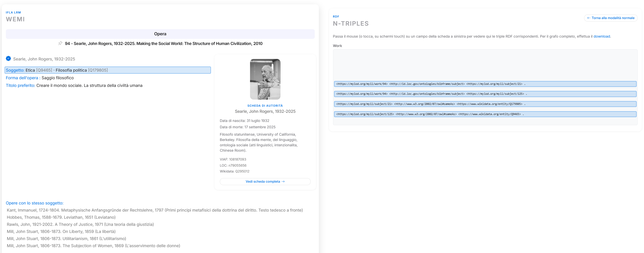
Task: Click the work title '94 - Searle, John Rogers' line
Action: [164, 44]
